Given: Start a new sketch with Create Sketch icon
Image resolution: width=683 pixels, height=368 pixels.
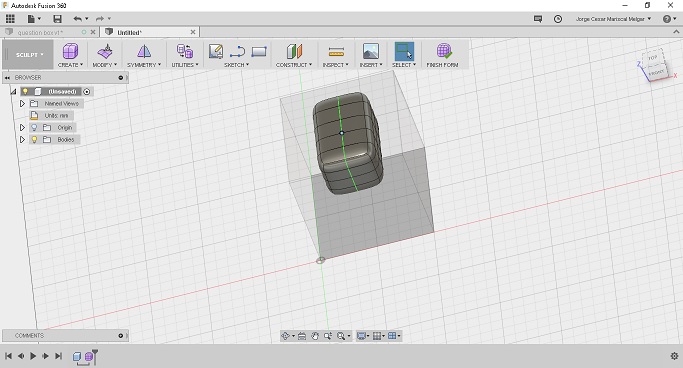Looking at the screenshot, I should pos(216,51).
